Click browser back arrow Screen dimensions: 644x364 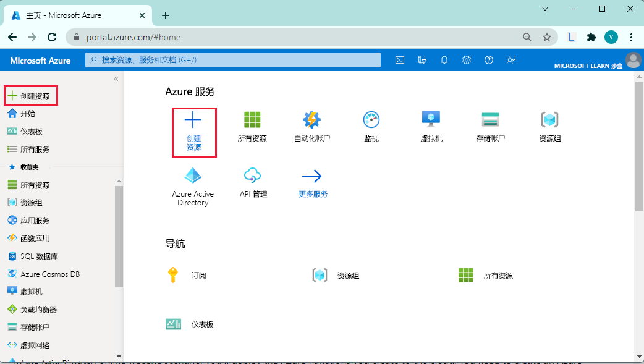coord(13,37)
